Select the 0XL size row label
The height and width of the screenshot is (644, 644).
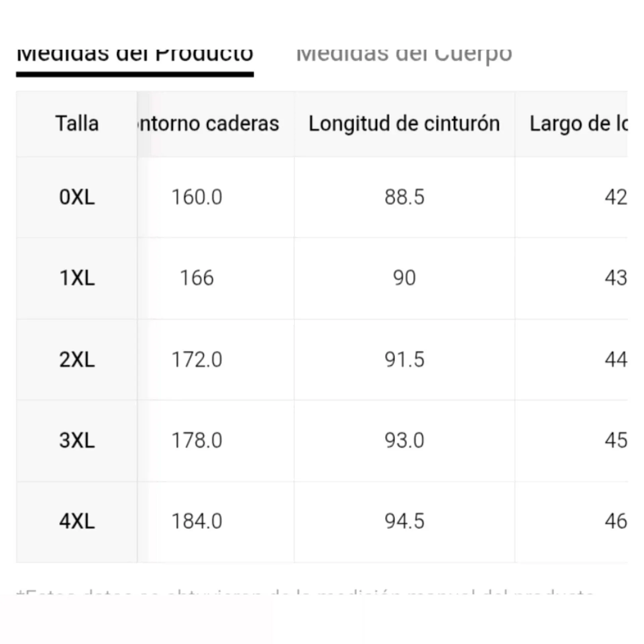[x=77, y=197]
